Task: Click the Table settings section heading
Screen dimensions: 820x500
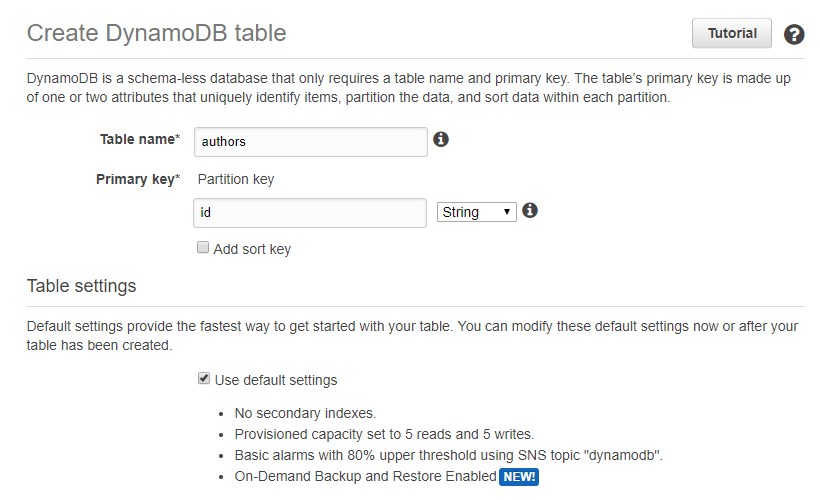Action: (x=81, y=286)
